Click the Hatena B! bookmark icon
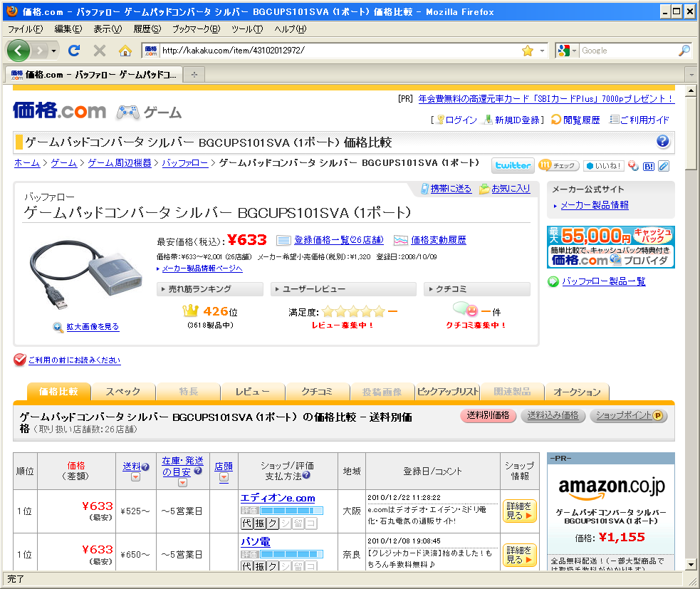 pyautogui.click(x=648, y=166)
